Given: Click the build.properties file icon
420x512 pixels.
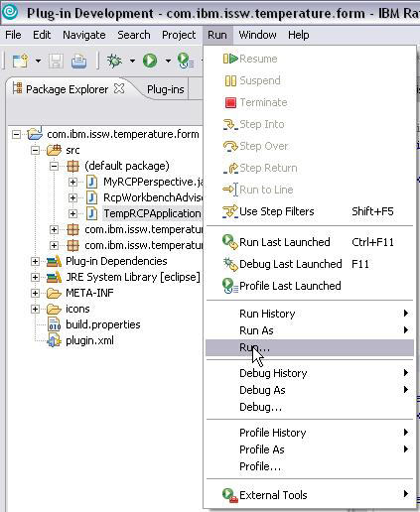Looking at the screenshot, I should [54, 324].
